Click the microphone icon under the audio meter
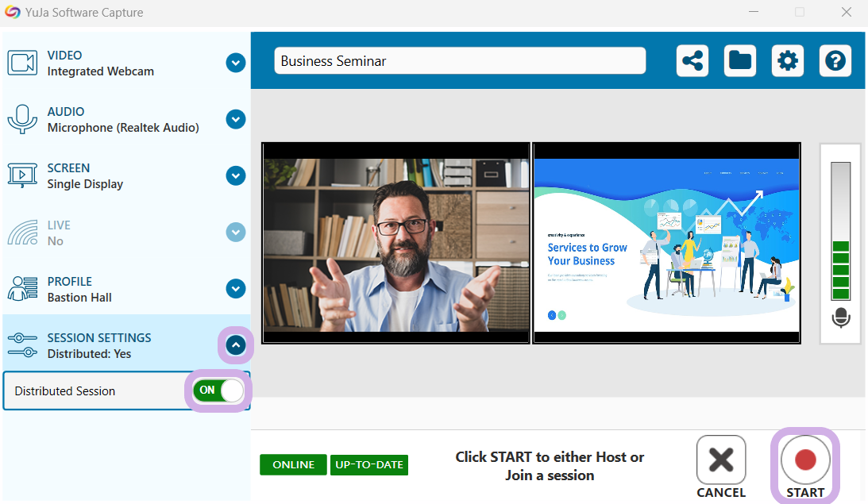Screen dimensions: 868x504 pos(841,318)
